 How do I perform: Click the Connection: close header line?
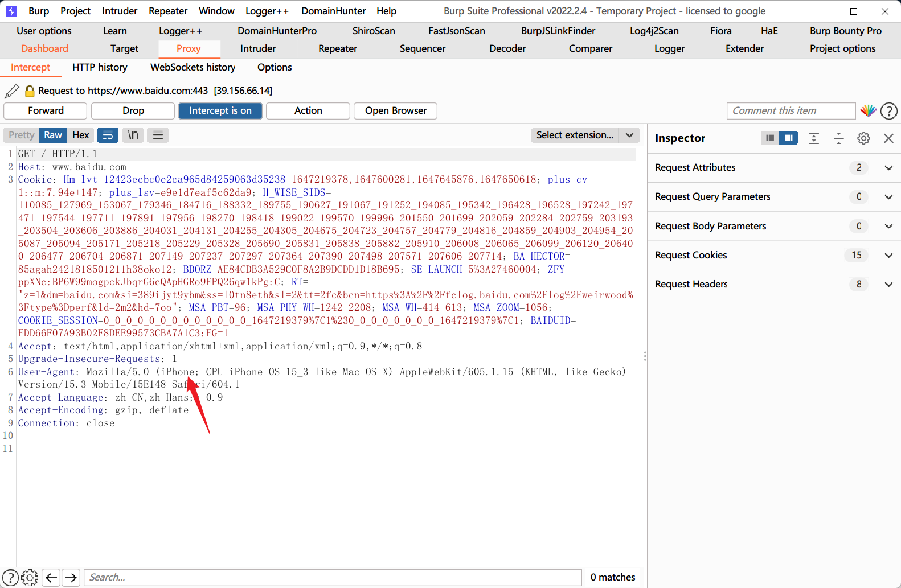(x=66, y=423)
